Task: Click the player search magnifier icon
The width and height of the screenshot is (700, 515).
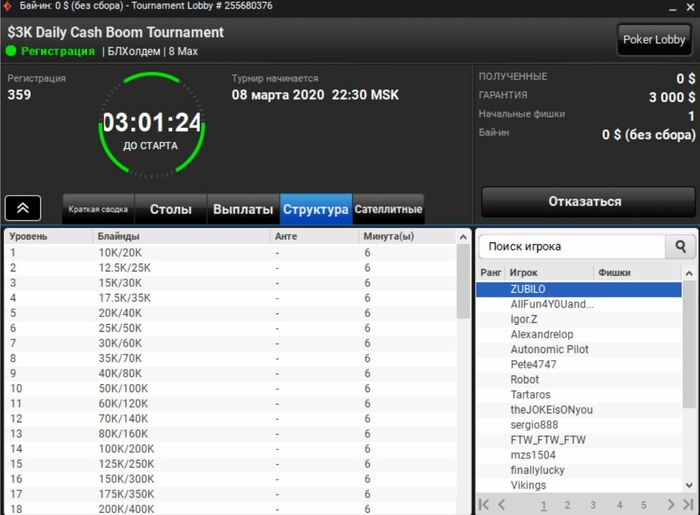Action: coord(680,246)
